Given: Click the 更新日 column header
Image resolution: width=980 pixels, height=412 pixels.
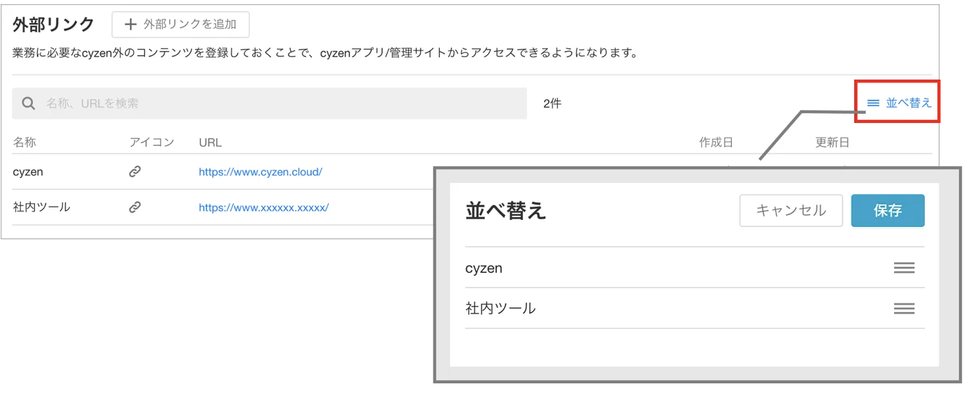Looking at the screenshot, I should [x=832, y=142].
